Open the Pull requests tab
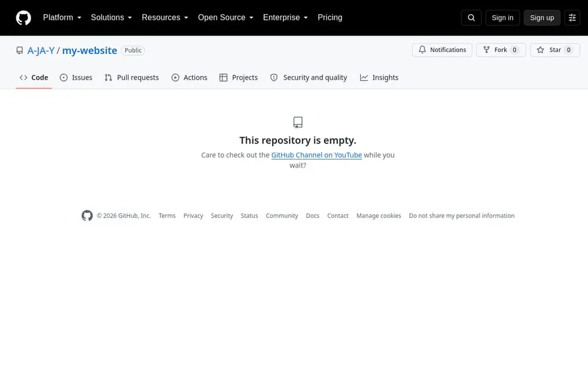 (x=132, y=77)
